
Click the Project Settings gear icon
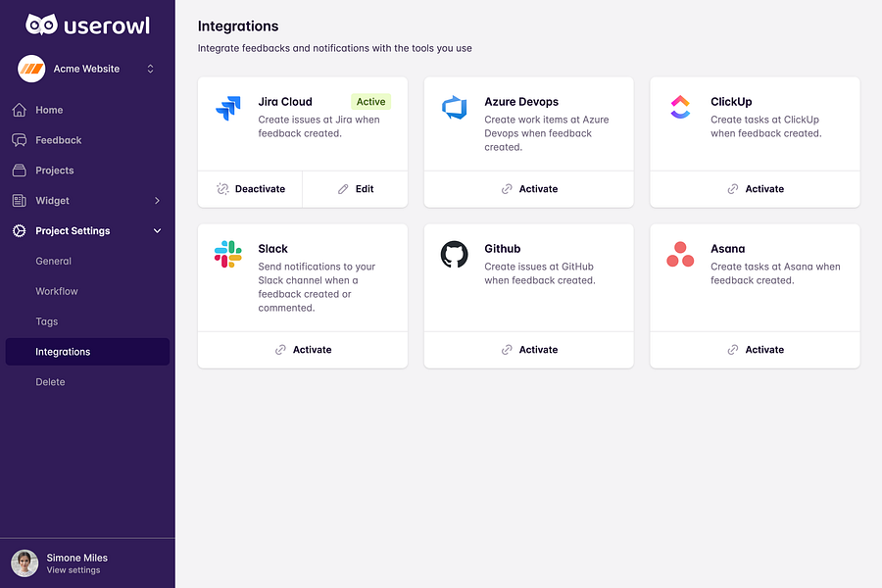[20, 230]
